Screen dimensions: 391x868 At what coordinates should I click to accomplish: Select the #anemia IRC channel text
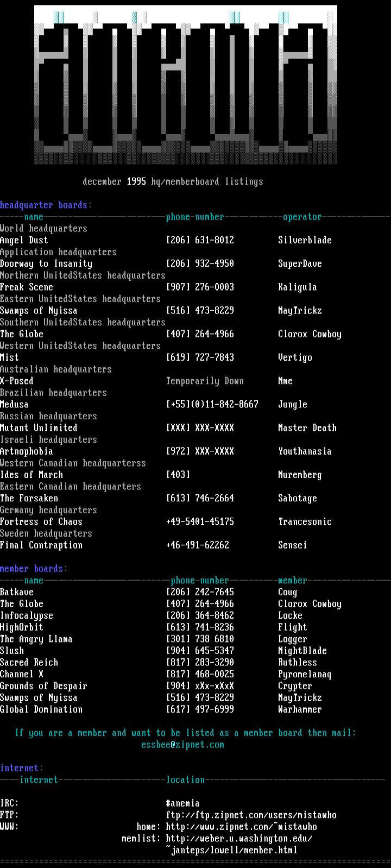[182, 803]
